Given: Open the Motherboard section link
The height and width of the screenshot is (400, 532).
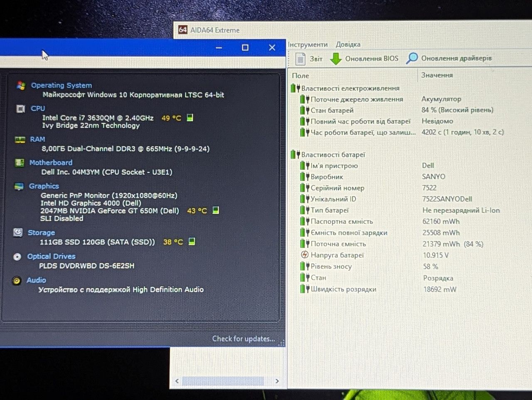Looking at the screenshot, I should pos(51,162).
